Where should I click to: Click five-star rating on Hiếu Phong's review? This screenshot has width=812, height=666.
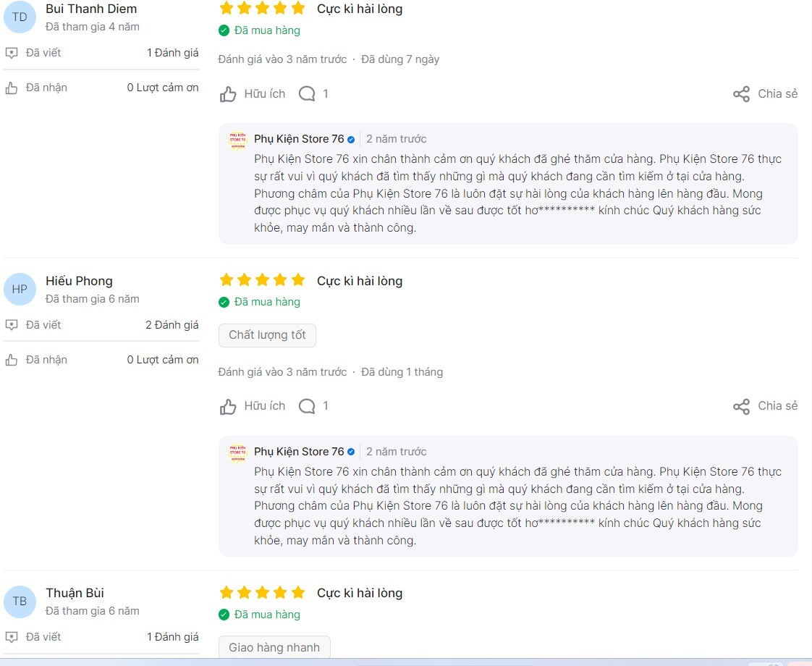pos(262,280)
